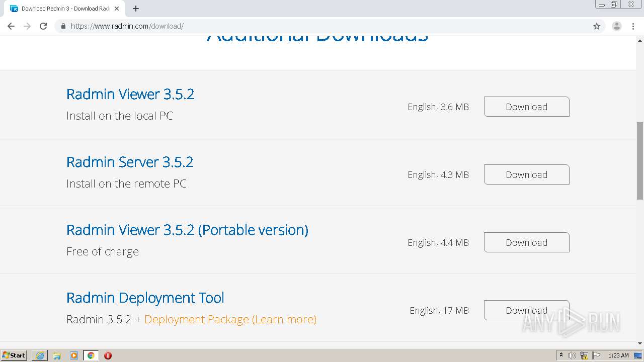
Task: Select the Download Radmin 3 tab
Action: click(64, 9)
